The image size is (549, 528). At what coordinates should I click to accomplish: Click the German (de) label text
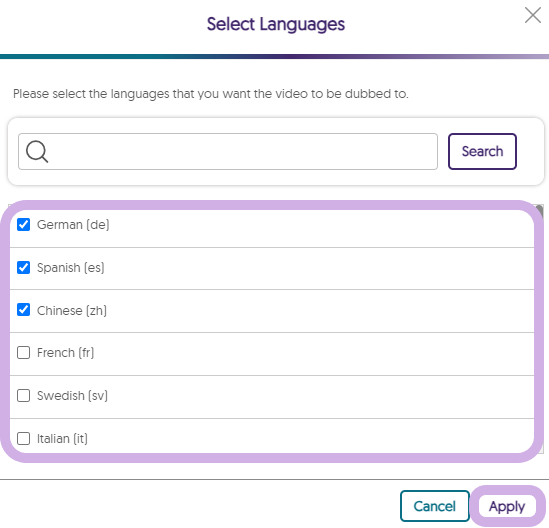(73, 225)
